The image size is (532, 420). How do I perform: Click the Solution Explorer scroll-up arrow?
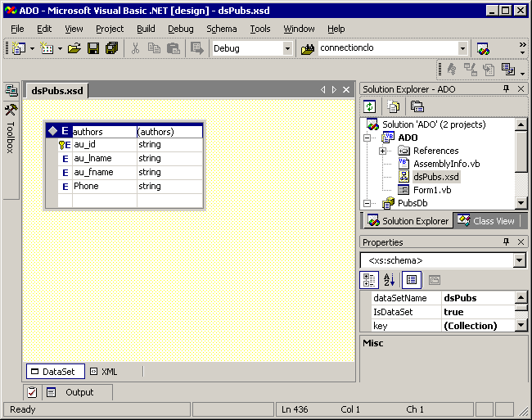(521, 124)
